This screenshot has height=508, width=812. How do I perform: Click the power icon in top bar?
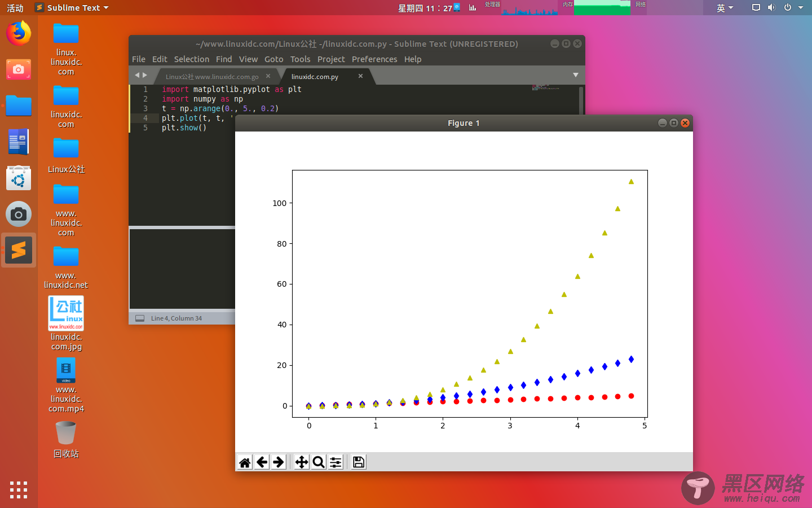(788, 7)
